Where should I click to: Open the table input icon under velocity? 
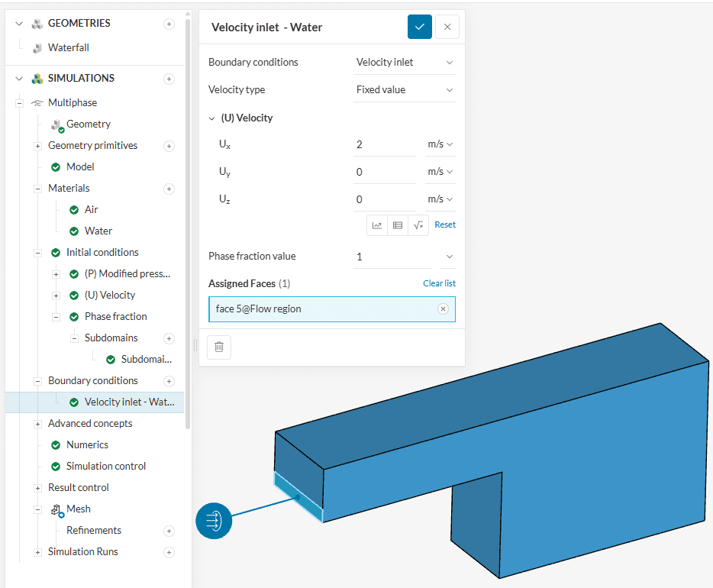click(x=398, y=225)
